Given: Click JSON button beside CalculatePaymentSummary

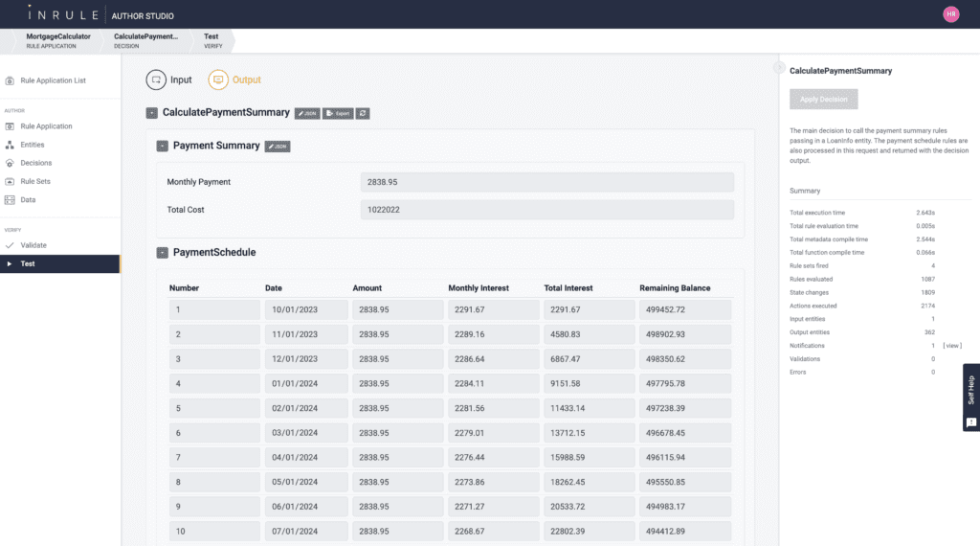Looking at the screenshot, I should coord(307,113).
